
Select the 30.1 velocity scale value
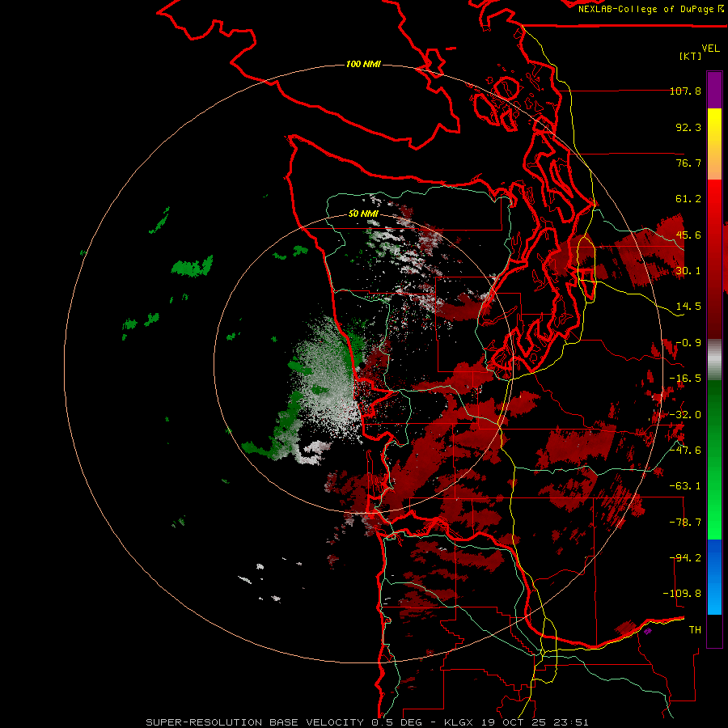click(x=688, y=271)
